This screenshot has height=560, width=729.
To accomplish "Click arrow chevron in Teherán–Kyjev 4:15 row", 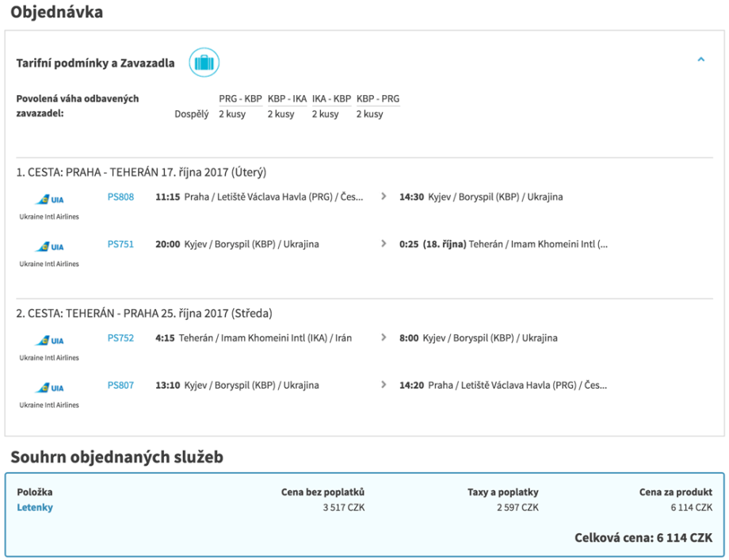I will click(x=384, y=338).
